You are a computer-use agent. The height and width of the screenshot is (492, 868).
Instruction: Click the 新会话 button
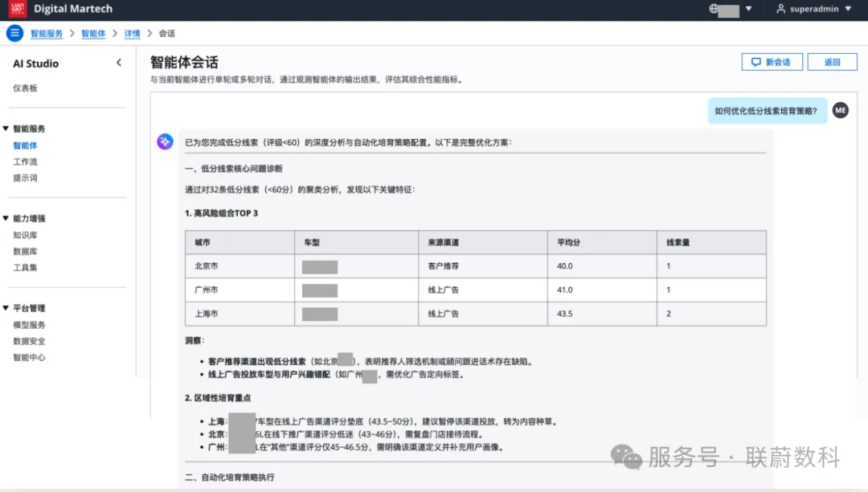click(772, 61)
